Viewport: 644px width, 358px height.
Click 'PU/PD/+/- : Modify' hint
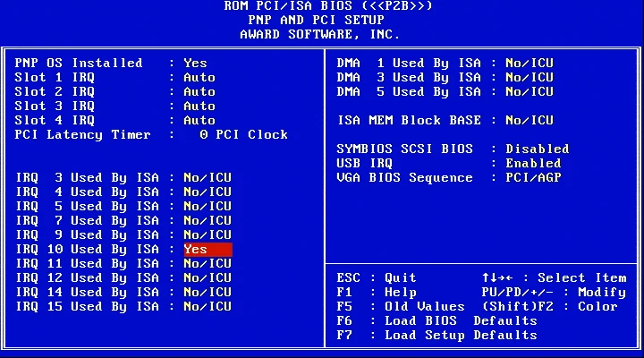554,293
